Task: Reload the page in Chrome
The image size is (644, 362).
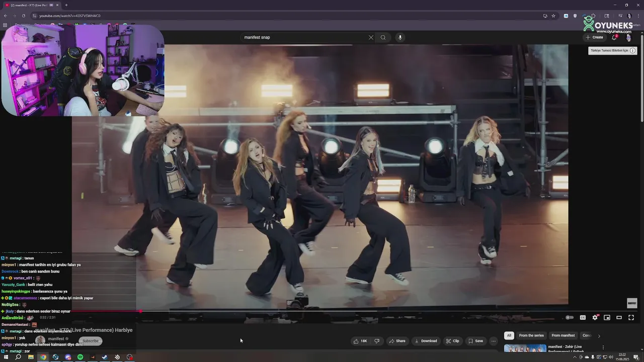Action: [23, 16]
